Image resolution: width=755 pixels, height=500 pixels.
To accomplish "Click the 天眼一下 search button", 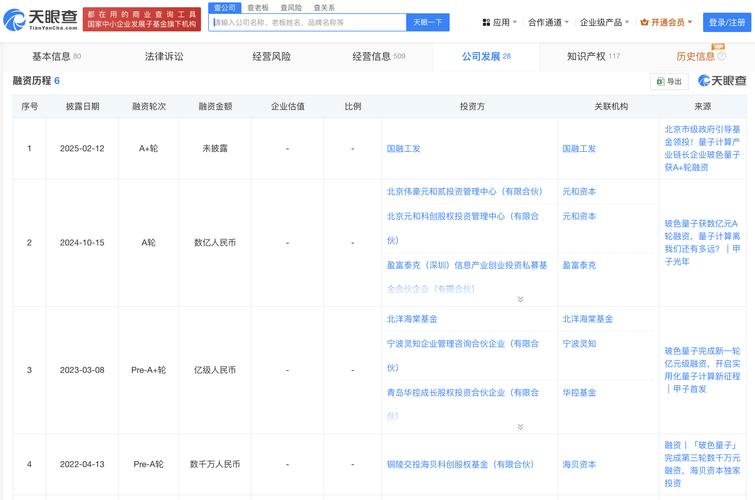I will coord(428,22).
